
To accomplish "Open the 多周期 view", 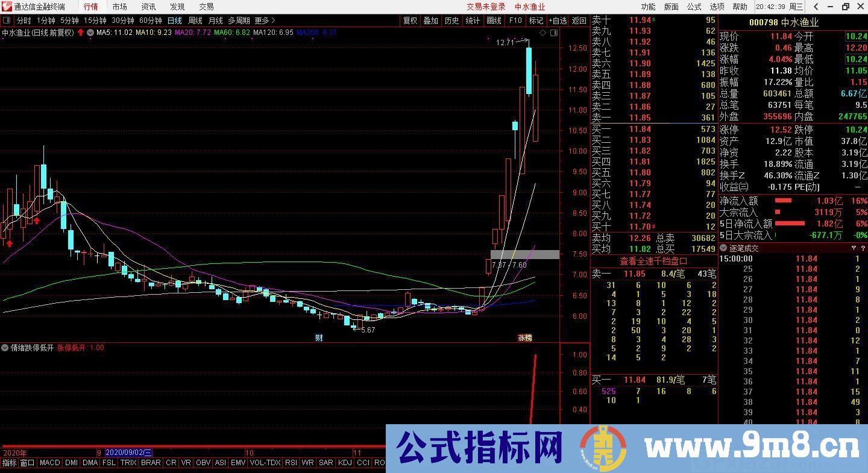I will coord(239,20).
